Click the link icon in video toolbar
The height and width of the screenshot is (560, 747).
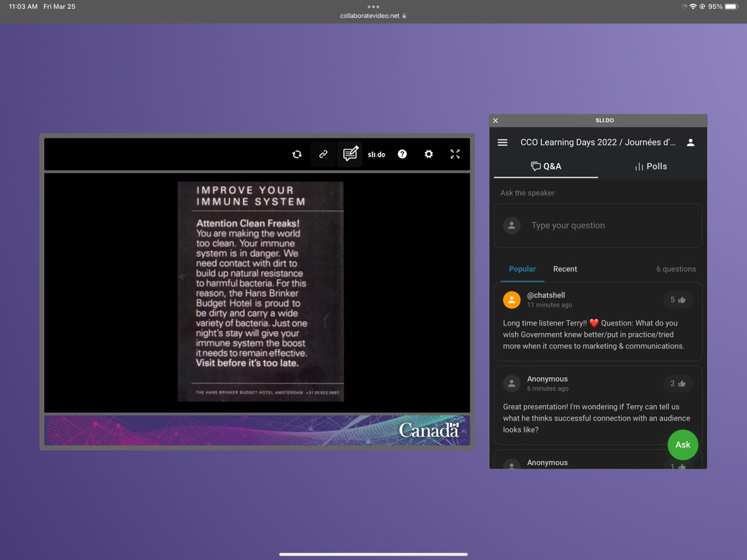point(323,154)
